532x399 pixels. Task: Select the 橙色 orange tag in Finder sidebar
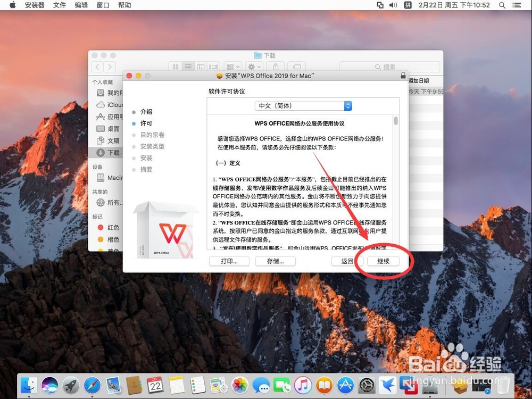pos(108,239)
